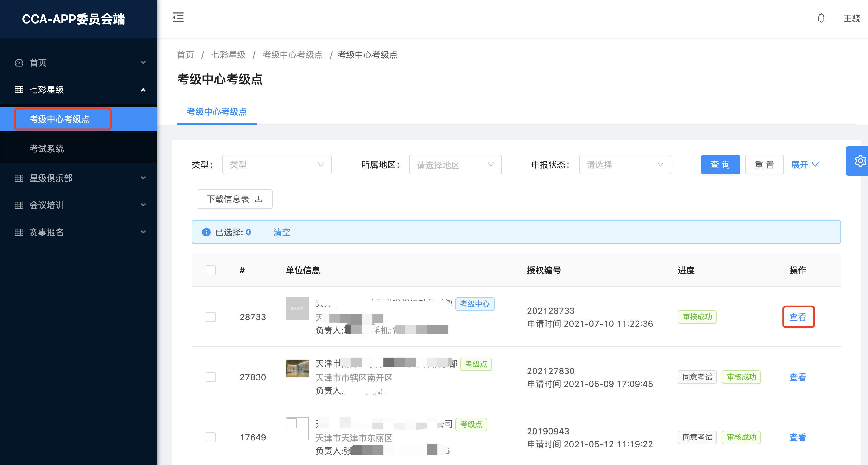868x465 pixels.
Task: Expand the 会议培训 menu group
Action: [x=79, y=205]
